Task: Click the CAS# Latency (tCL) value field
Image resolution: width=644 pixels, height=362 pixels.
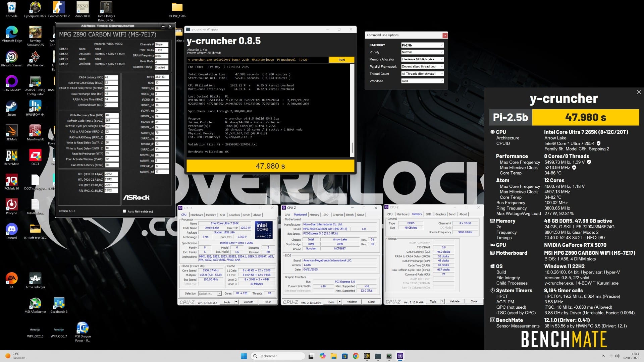Action: (x=111, y=77)
